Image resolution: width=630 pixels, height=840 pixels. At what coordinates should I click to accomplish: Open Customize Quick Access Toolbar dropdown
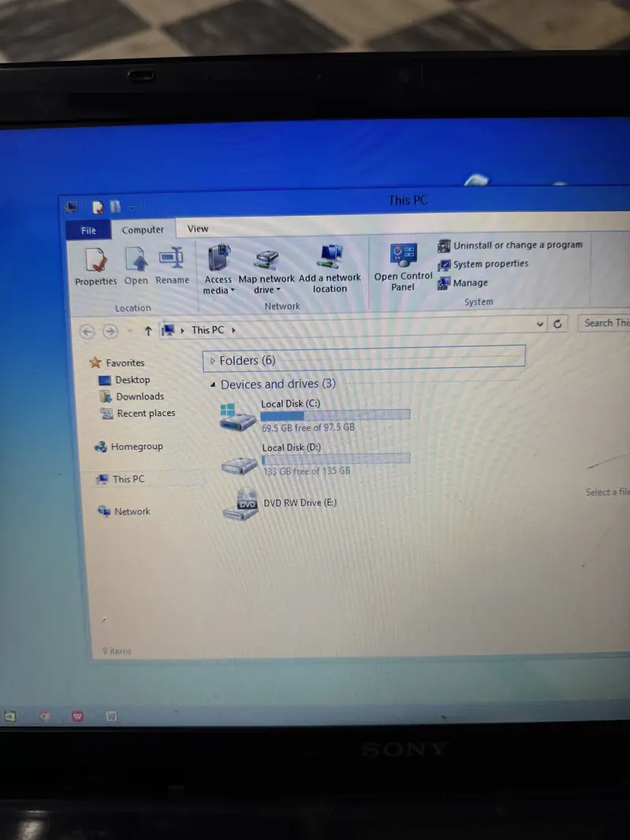(x=132, y=206)
